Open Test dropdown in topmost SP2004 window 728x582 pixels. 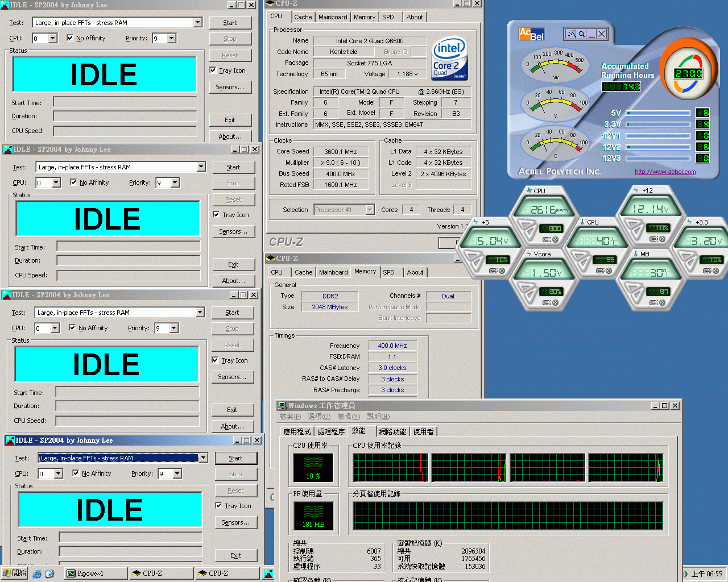pos(198,23)
